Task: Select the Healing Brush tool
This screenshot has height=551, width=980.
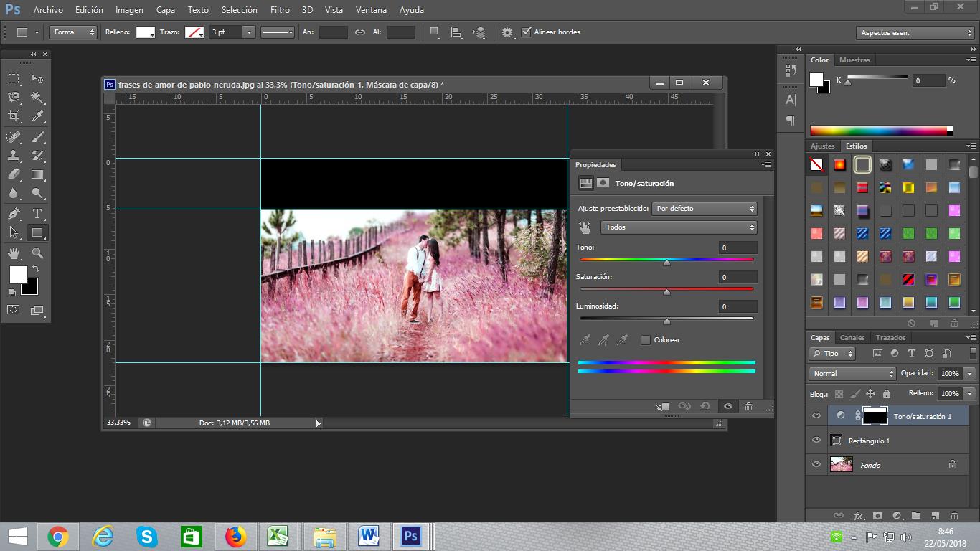Action: click(14, 136)
